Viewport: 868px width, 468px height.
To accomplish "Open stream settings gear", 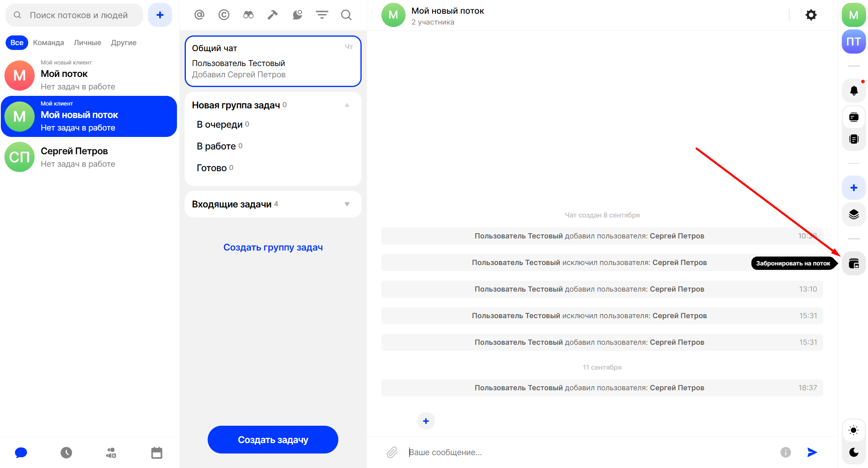I will coord(811,15).
